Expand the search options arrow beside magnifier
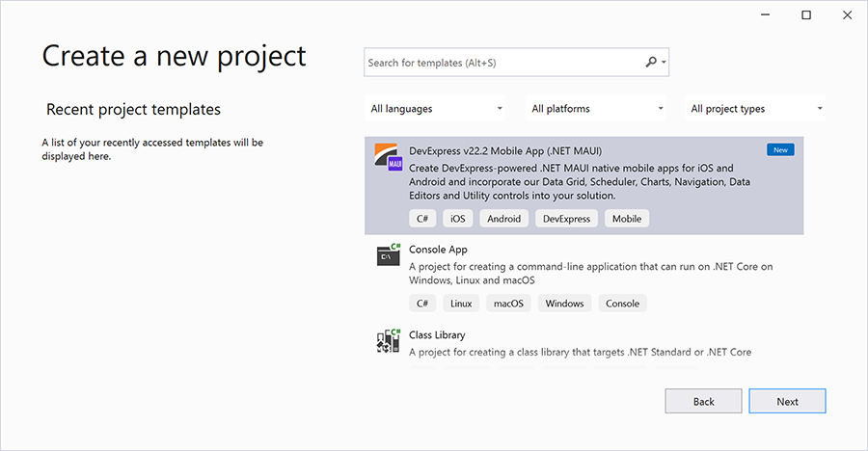868x451 pixels. click(664, 63)
